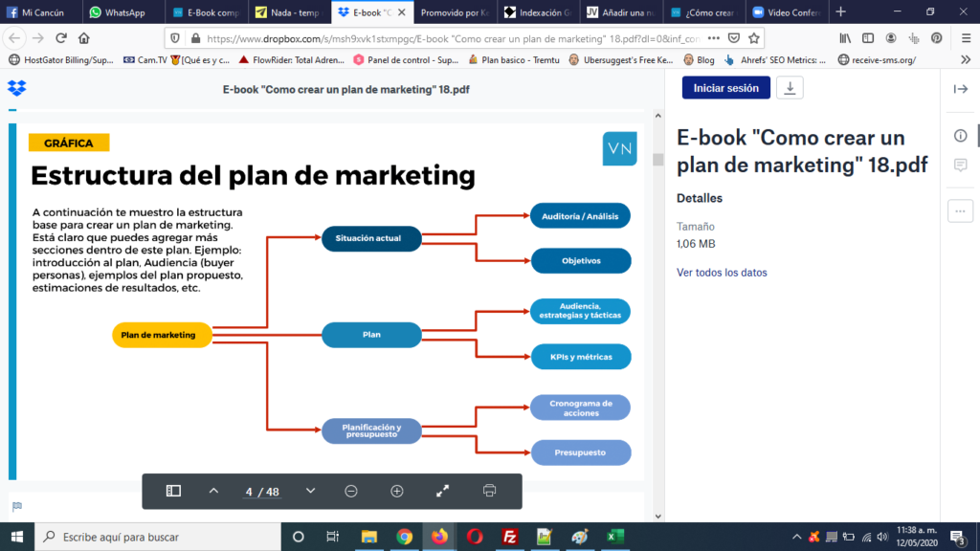This screenshot has width=980, height=551.
Task: Toggle fullscreen view of the PDF
Action: tap(443, 491)
